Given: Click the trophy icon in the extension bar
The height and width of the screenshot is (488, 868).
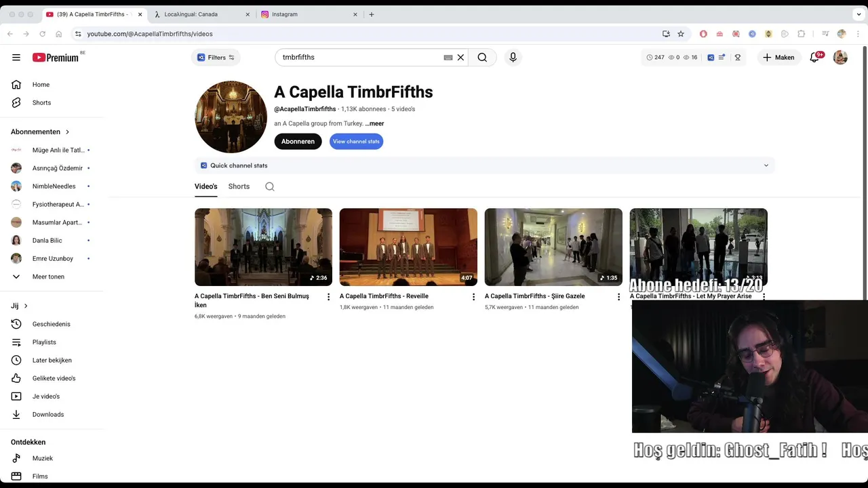Looking at the screenshot, I should pyautogui.click(x=738, y=58).
